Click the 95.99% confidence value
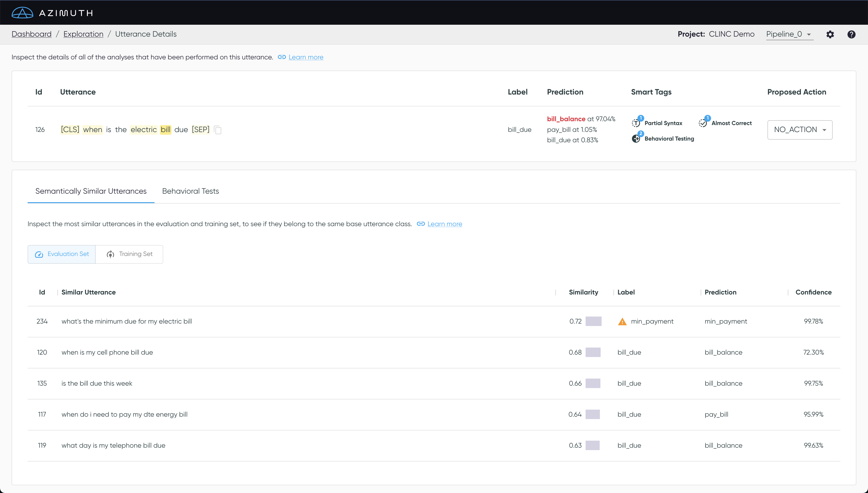Image resolution: width=868 pixels, height=493 pixels. (813, 414)
